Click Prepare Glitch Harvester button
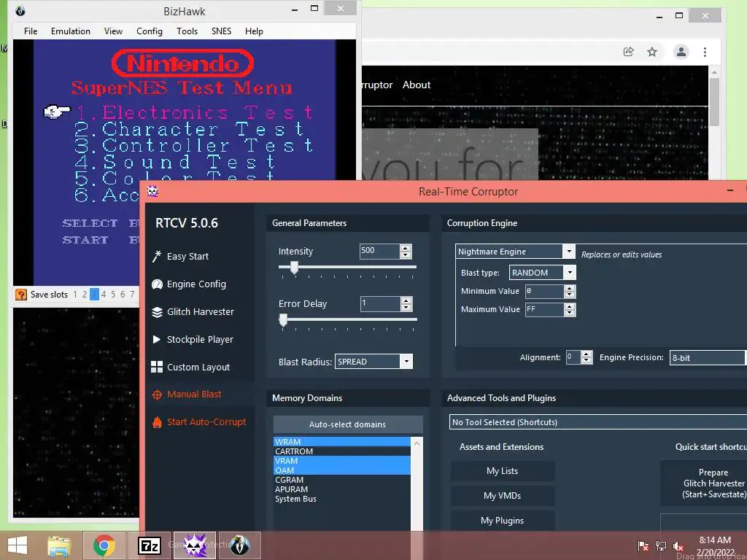Viewport: 747px width, 560px height. 704,483
